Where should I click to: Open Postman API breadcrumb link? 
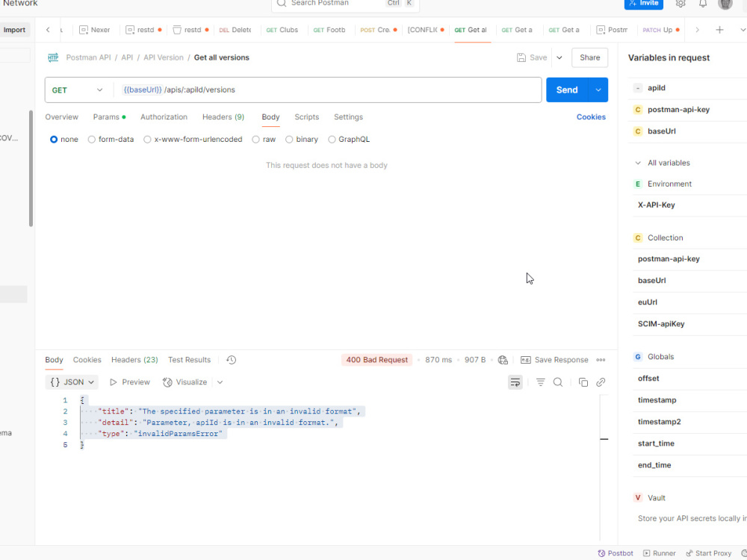click(89, 57)
